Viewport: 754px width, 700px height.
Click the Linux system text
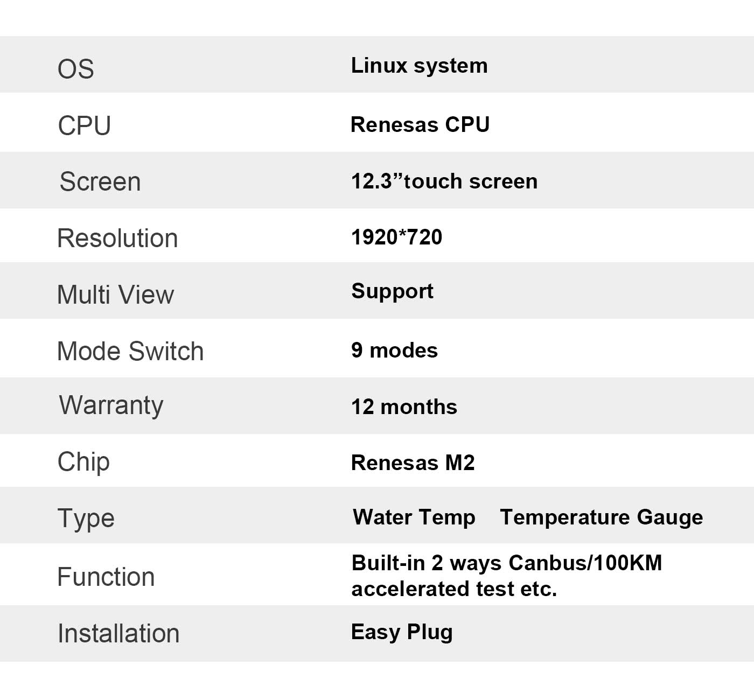coord(419,66)
